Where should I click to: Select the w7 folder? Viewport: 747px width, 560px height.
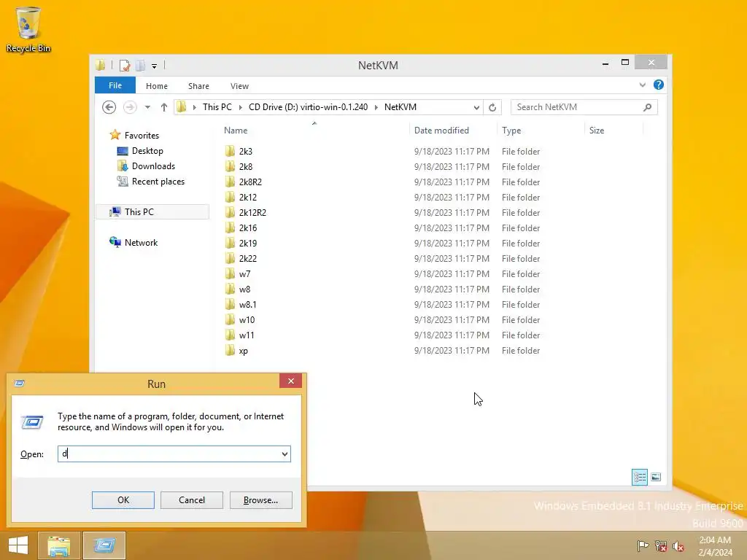coord(245,274)
